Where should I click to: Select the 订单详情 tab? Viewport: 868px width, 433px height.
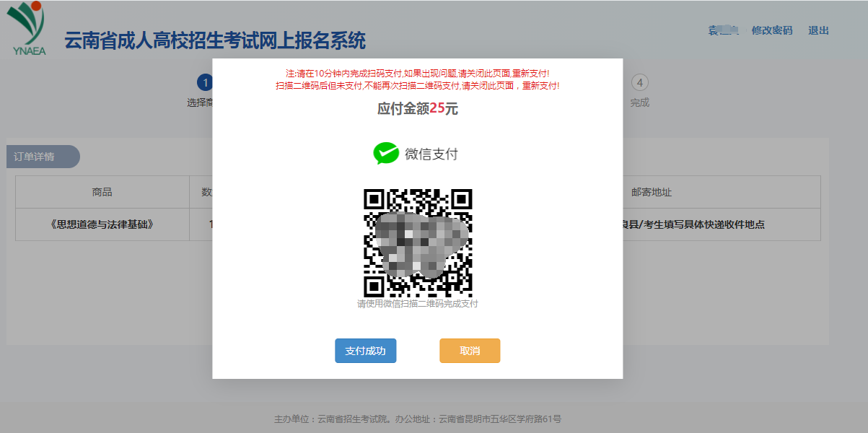pyautogui.click(x=43, y=156)
